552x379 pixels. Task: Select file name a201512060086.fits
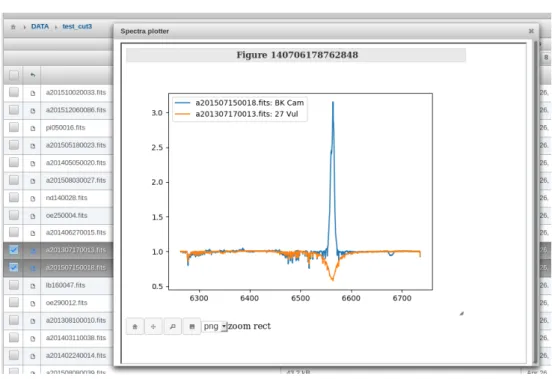click(76, 110)
